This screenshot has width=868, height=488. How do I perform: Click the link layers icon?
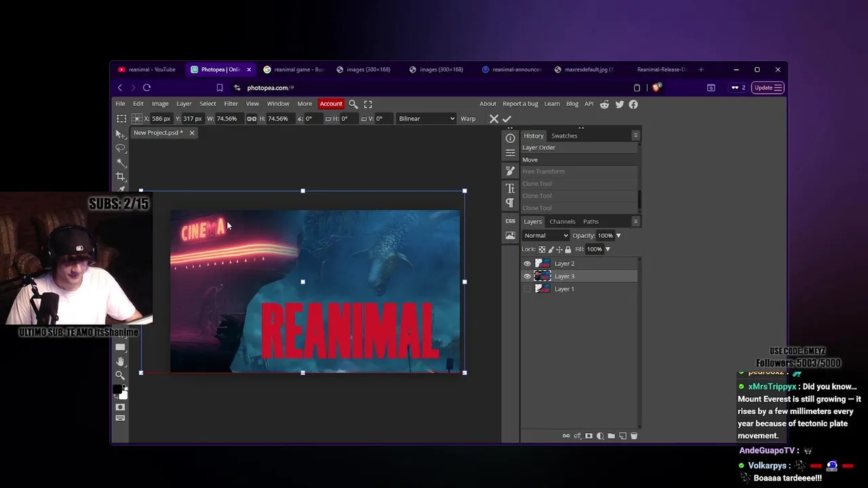tap(566, 436)
